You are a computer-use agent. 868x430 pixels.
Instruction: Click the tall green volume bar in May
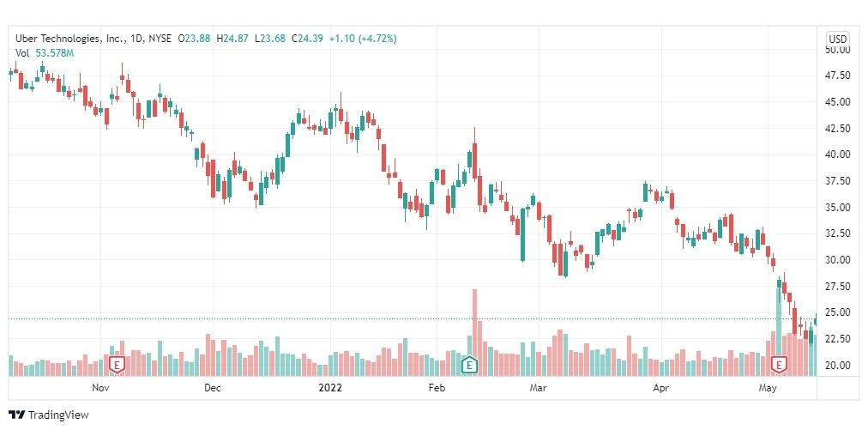(779, 328)
